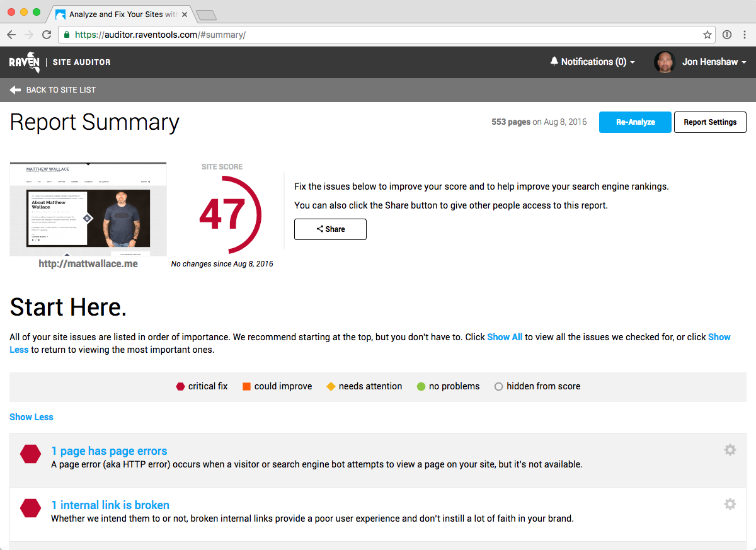Click the red hexagon beside page errors

tap(31, 454)
